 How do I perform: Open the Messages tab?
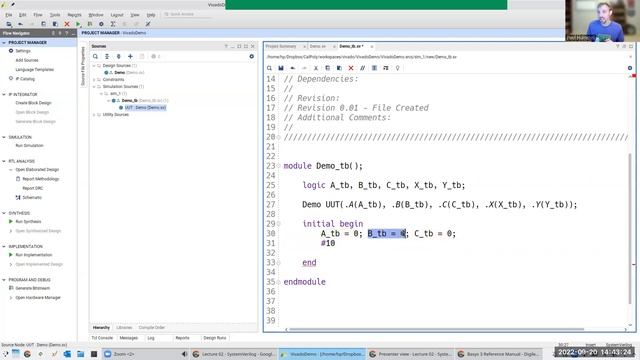pyautogui.click(x=129, y=338)
